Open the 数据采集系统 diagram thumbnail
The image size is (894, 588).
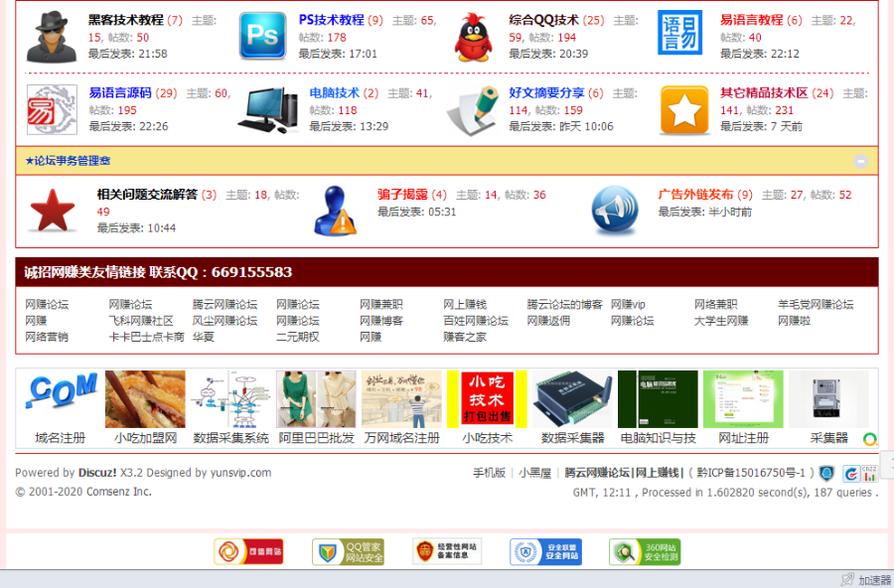pyautogui.click(x=230, y=399)
